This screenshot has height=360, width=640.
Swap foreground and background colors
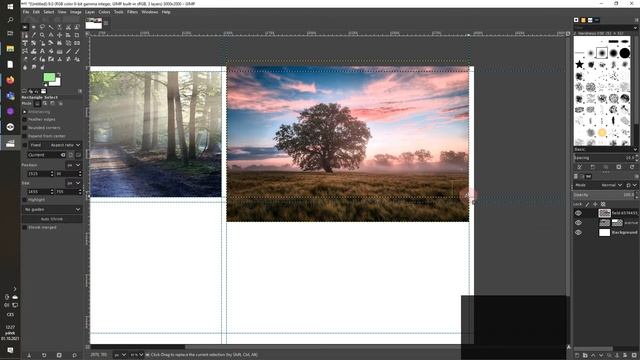[59, 75]
